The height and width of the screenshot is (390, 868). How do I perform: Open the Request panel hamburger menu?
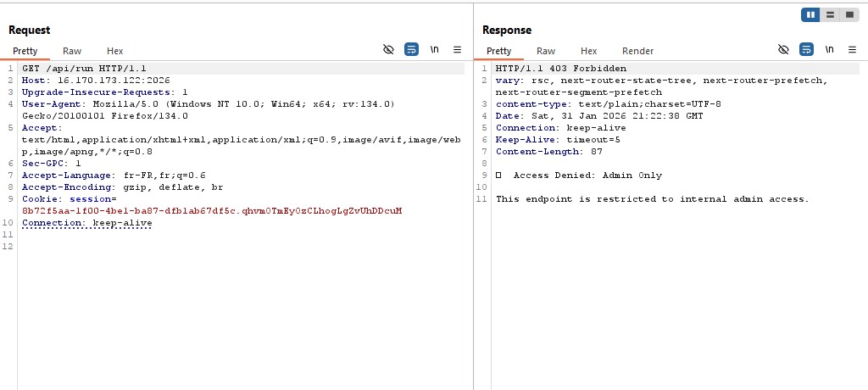tap(457, 49)
